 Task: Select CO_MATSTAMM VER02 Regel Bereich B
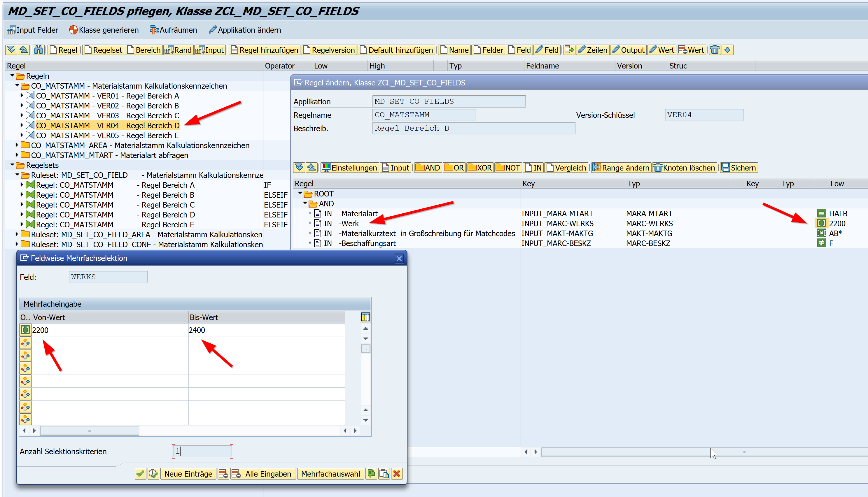tap(107, 106)
